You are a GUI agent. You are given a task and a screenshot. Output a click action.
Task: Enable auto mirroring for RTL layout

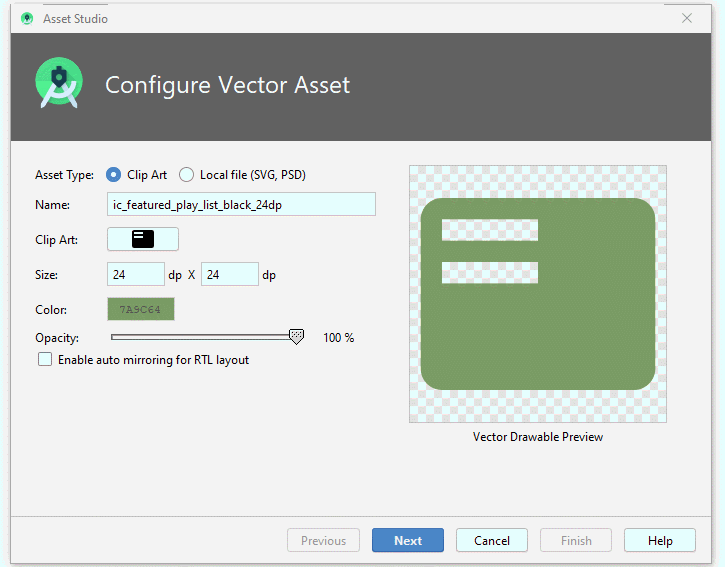(45, 359)
